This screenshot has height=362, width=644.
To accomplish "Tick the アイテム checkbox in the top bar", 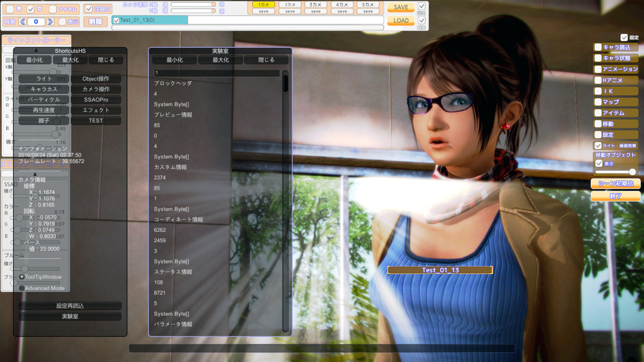I will point(53,9).
